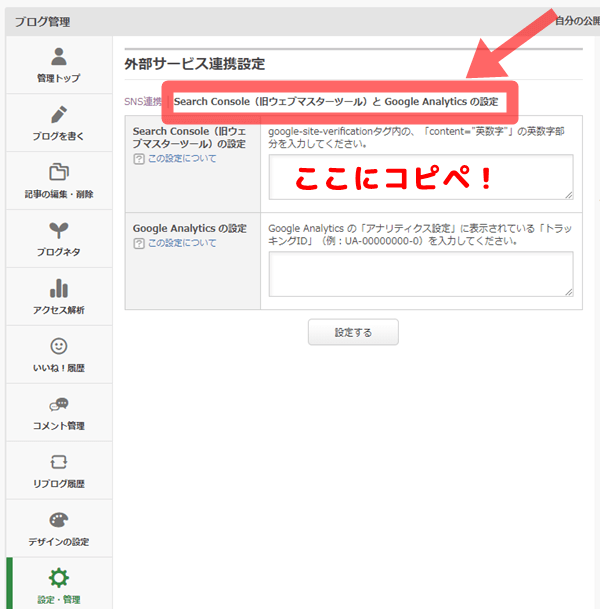Click the リブログ履歴 repeat icon

tap(59, 462)
